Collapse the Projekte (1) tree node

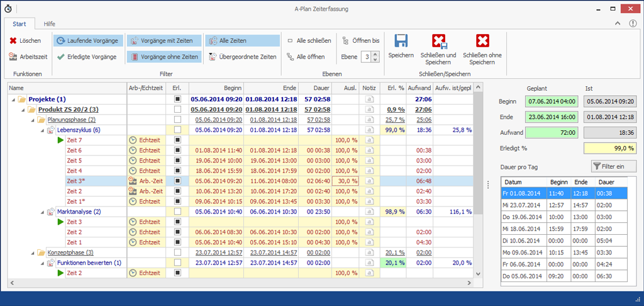coord(14,99)
